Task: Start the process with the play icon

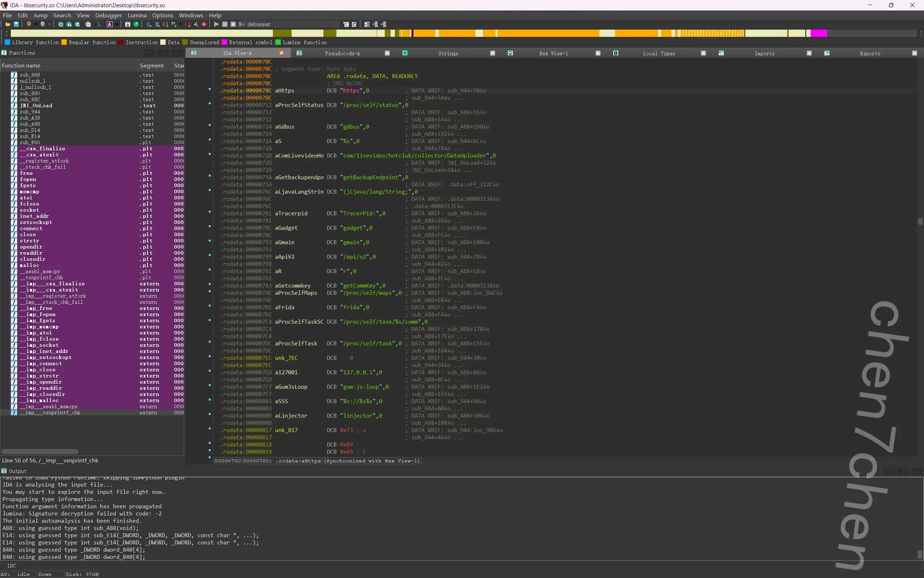Action: (217, 24)
